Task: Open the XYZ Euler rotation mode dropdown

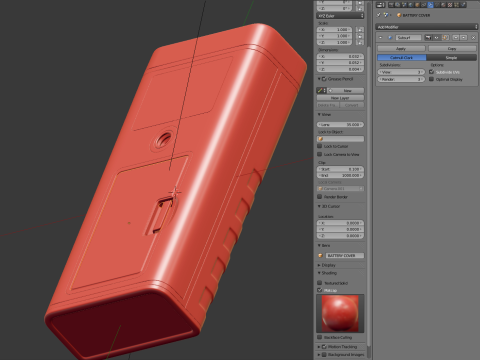Action: tap(340, 16)
